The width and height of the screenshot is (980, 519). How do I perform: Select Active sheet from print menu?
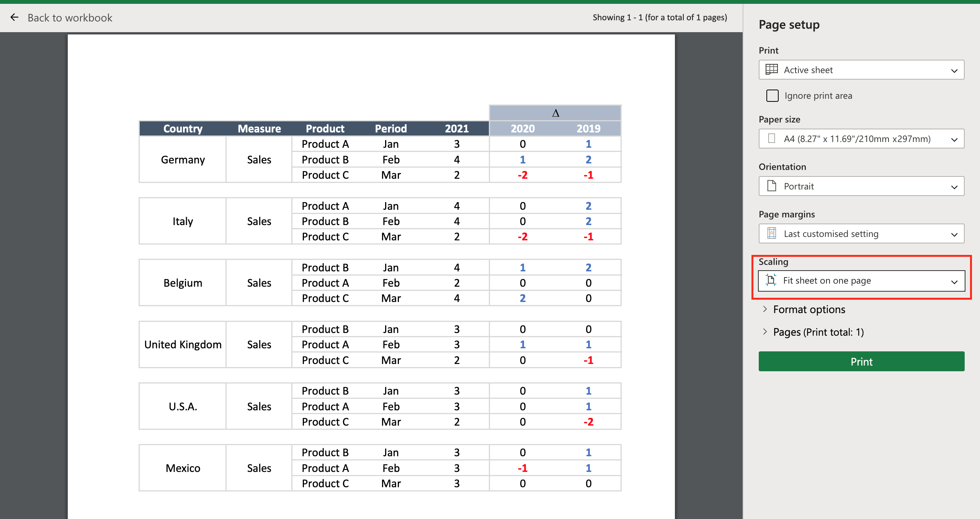861,70
